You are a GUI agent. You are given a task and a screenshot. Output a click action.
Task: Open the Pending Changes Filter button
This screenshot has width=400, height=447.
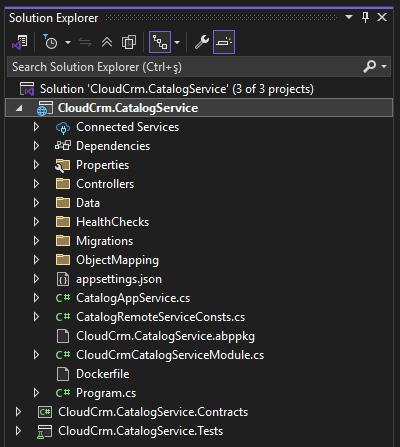[x=50, y=42]
